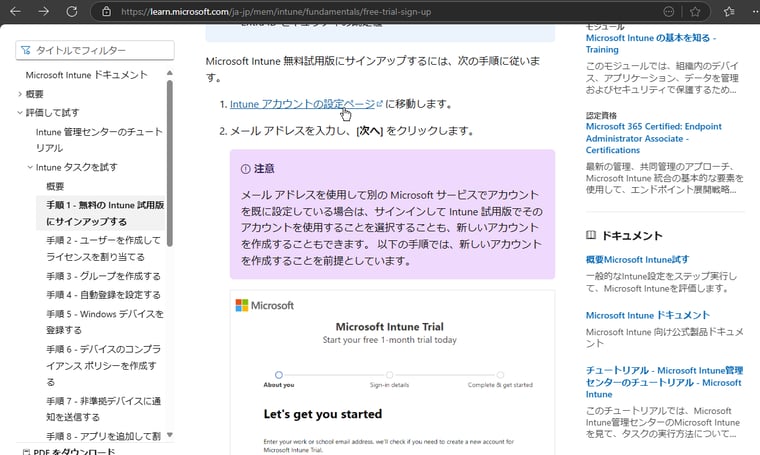Open 概要 under Intune タスクを試す
760x455 pixels.
[55, 186]
